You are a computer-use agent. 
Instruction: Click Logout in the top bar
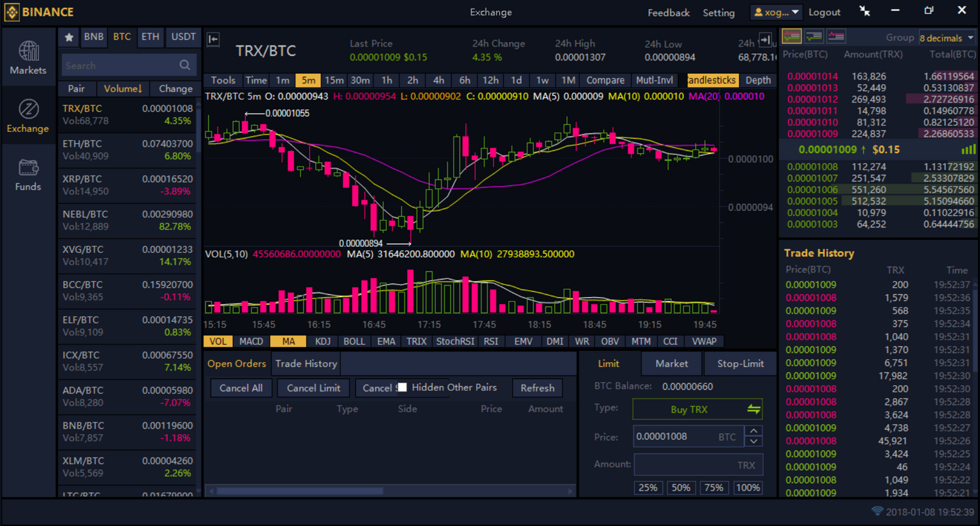[824, 12]
